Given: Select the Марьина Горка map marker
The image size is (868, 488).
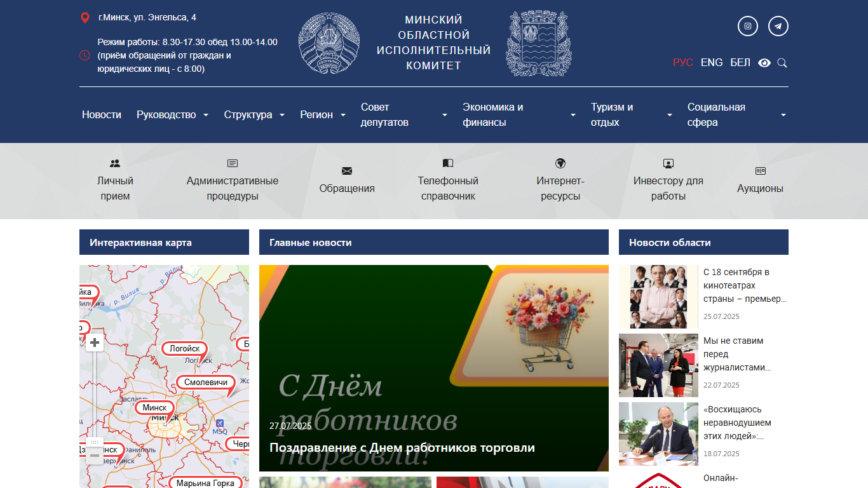Looking at the screenshot, I should (205, 483).
